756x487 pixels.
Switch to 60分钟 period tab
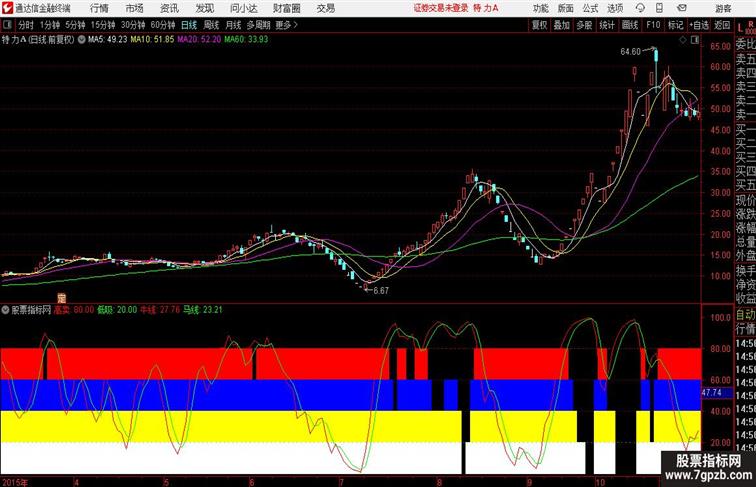coord(163,25)
